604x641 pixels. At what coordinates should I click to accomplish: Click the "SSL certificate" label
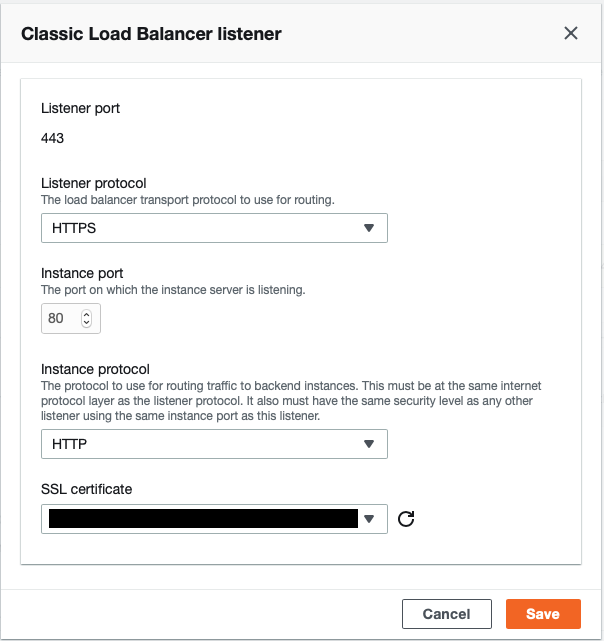86,489
